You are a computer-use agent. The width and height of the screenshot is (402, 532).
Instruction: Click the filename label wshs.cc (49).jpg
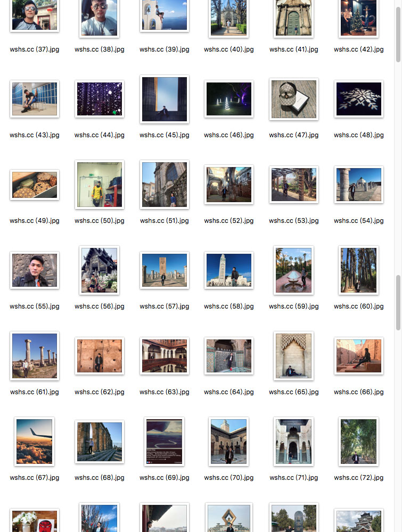click(x=35, y=221)
